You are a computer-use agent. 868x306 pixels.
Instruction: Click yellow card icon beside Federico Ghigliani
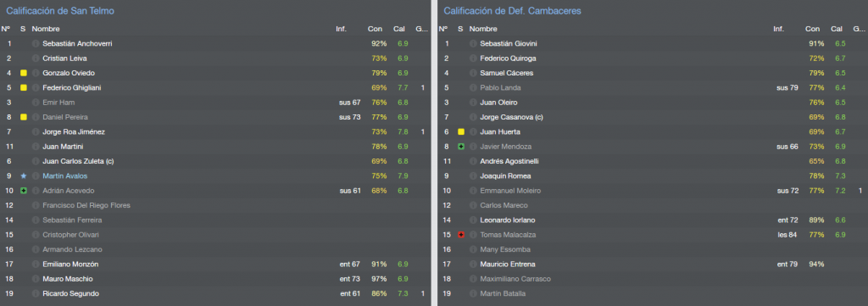(x=23, y=87)
